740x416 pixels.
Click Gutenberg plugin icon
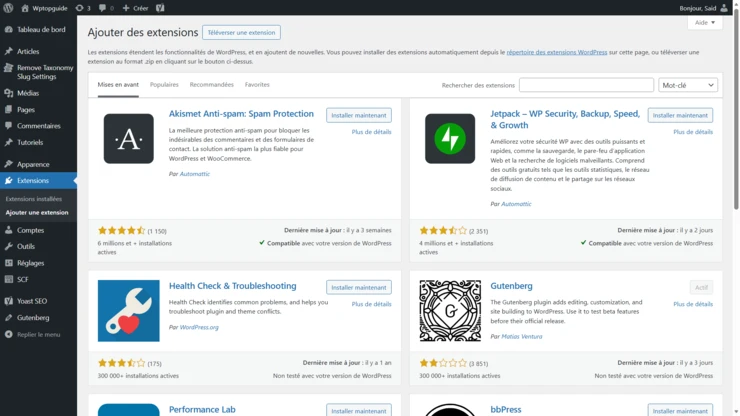pos(450,311)
